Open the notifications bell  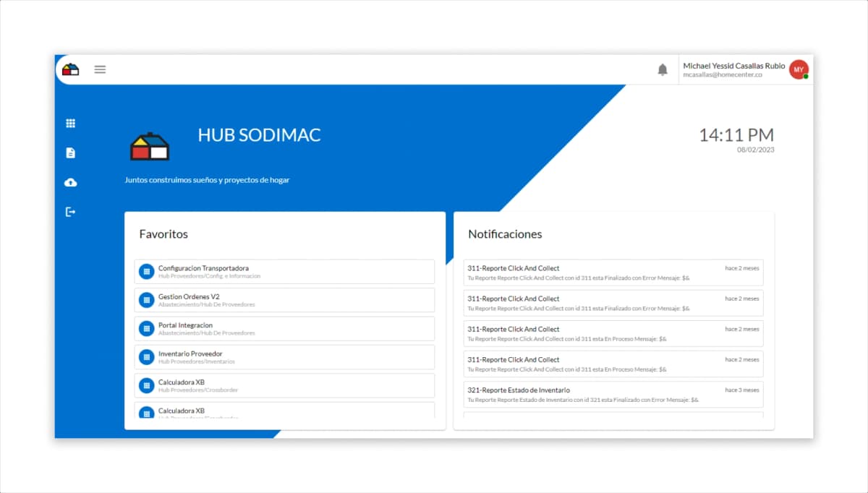663,69
